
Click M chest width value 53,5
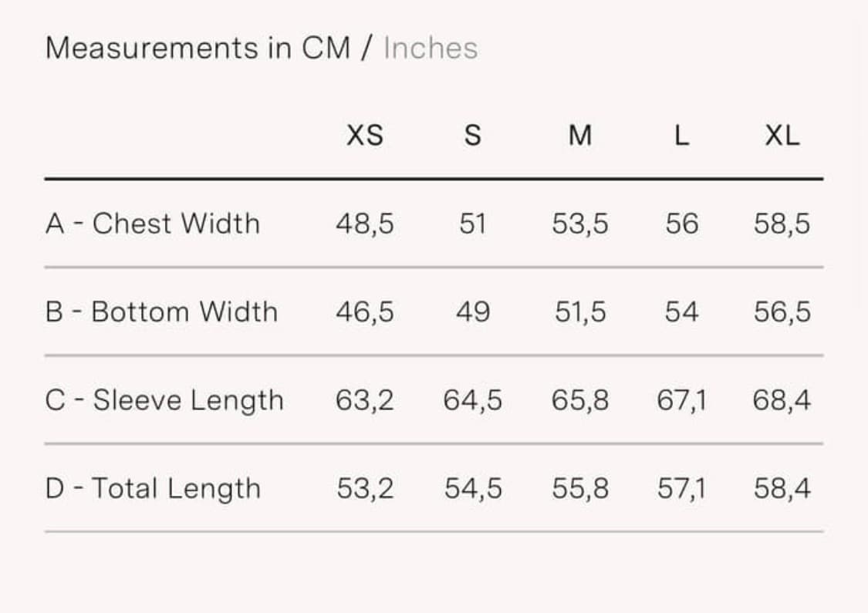579,224
